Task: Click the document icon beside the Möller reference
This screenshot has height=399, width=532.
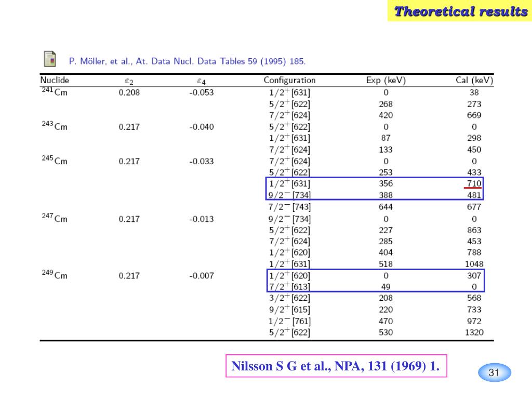Action: click(x=50, y=59)
